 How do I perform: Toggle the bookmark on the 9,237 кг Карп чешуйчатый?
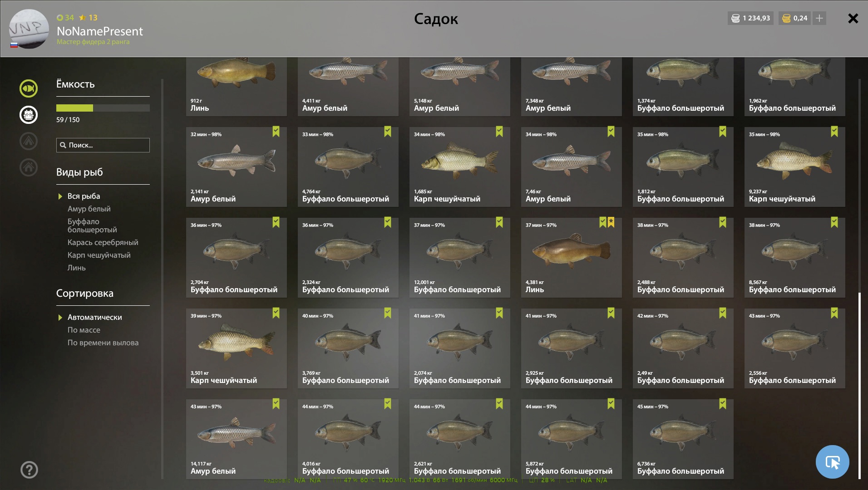pyautogui.click(x=834, y=132)
